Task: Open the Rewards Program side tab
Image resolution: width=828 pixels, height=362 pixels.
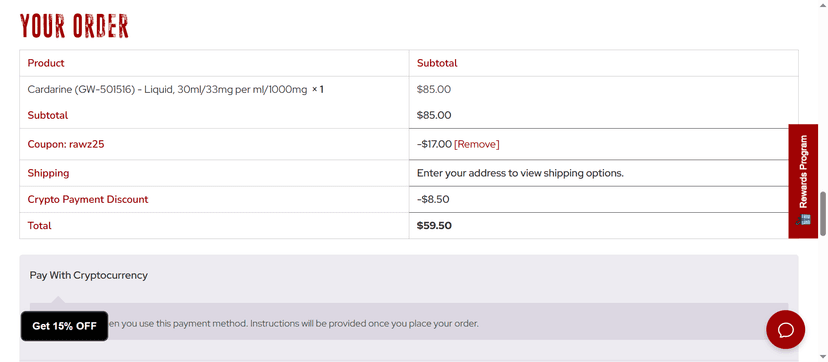Action: point(803,181)
